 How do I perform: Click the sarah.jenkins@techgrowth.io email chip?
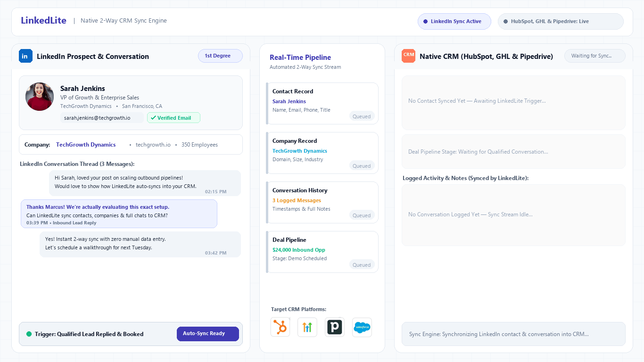(102, 118)
